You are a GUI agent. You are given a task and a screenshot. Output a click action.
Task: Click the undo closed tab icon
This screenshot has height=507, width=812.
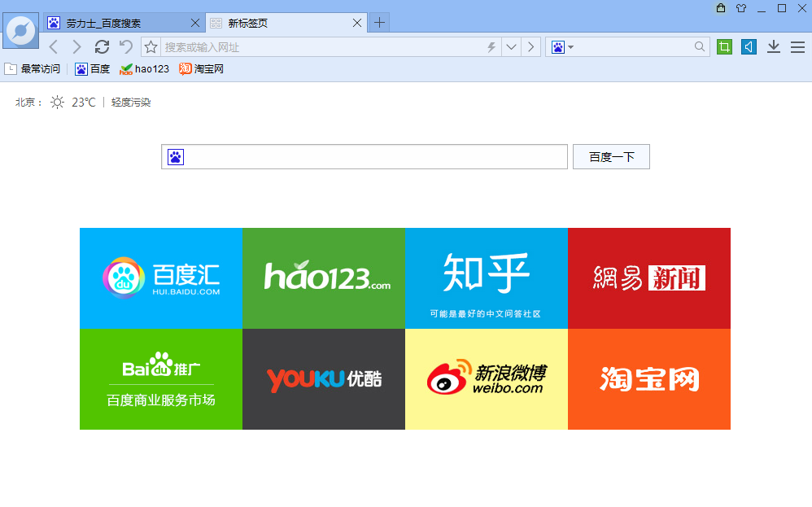[x=125, y=47]
